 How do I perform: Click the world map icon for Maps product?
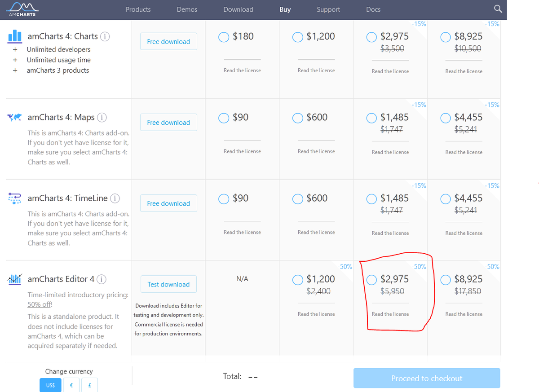[x=15, y=117]
